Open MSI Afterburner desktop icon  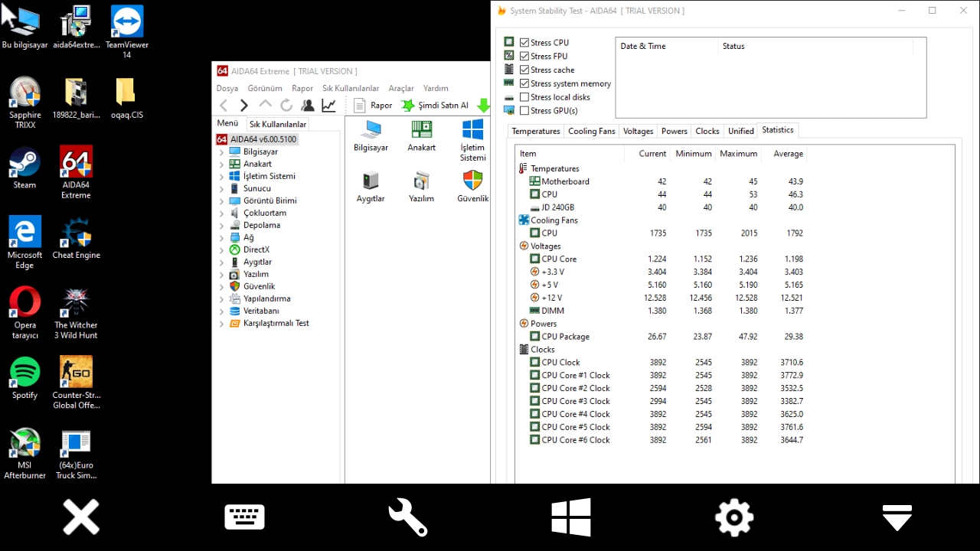coord(24,453)
